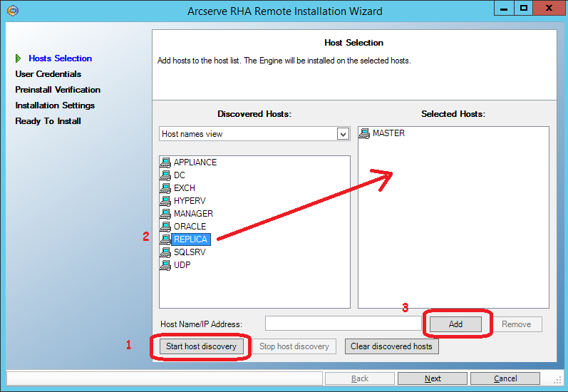Click the Arcserve RHA icon in title bar
The width and height of the screenshot is (568, 392).
coord(12,11)
